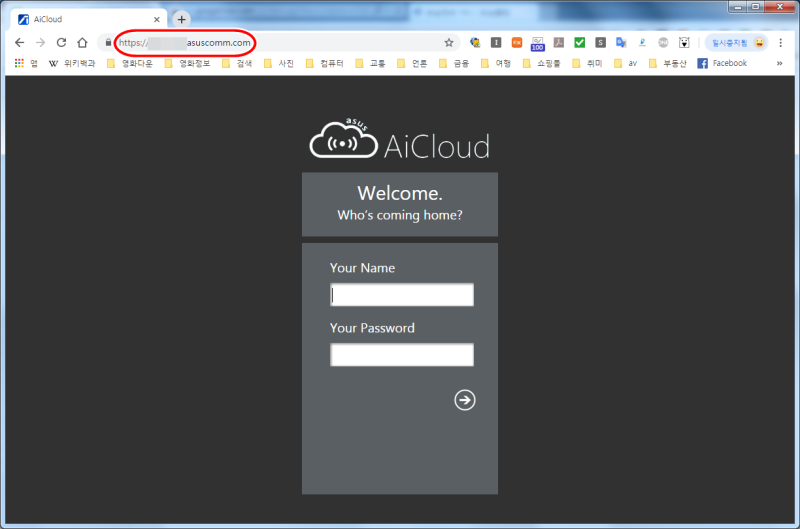The image size is (800, 529).
Task: Click the Your Password input field
Action: [x=402, y=355]
